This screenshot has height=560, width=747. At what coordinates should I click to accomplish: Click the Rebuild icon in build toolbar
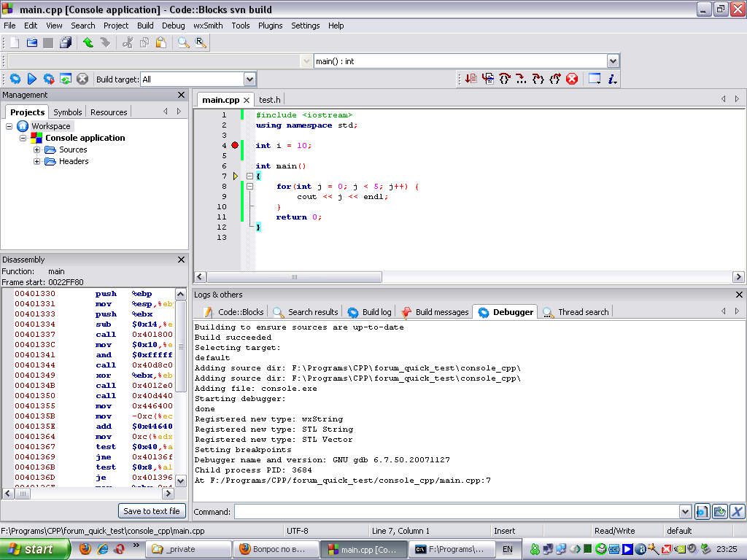point(66,79)
